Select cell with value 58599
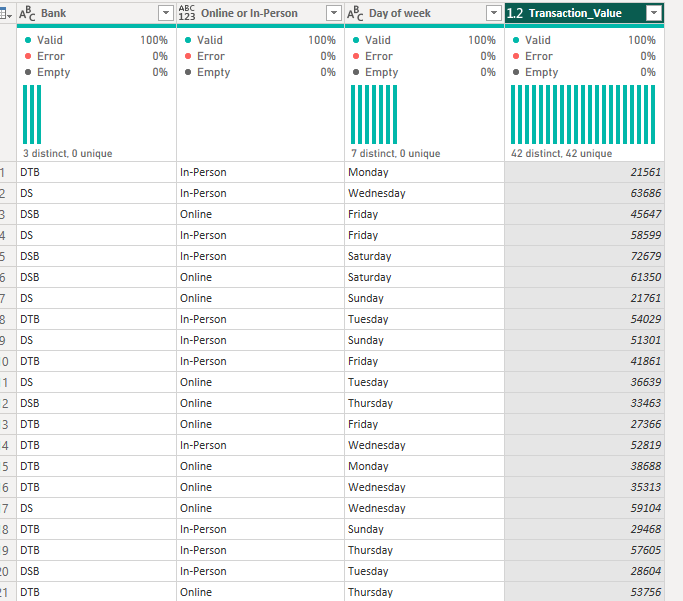 (x=584, y=235)
